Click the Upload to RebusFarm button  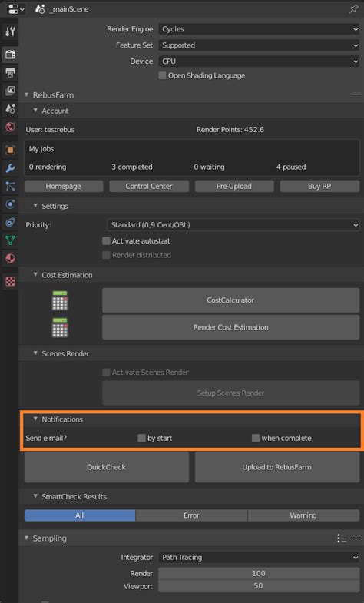point(277,467)
